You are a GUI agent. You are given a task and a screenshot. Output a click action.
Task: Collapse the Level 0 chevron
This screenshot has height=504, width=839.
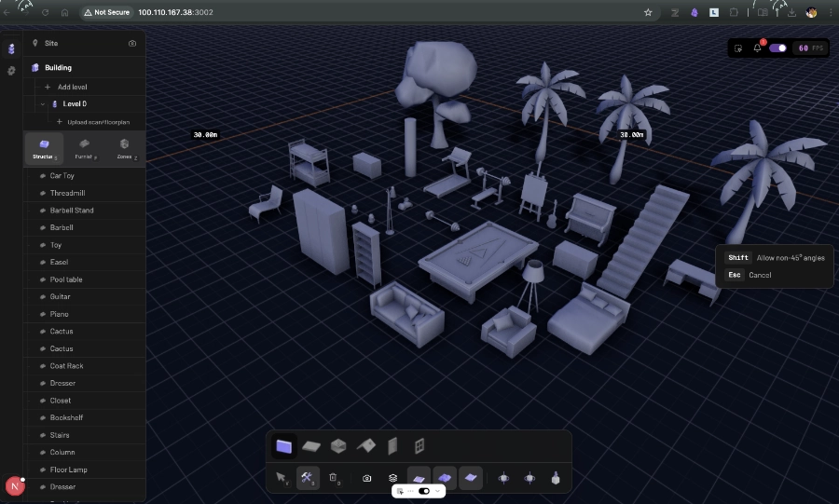click(x=42, y=104)
